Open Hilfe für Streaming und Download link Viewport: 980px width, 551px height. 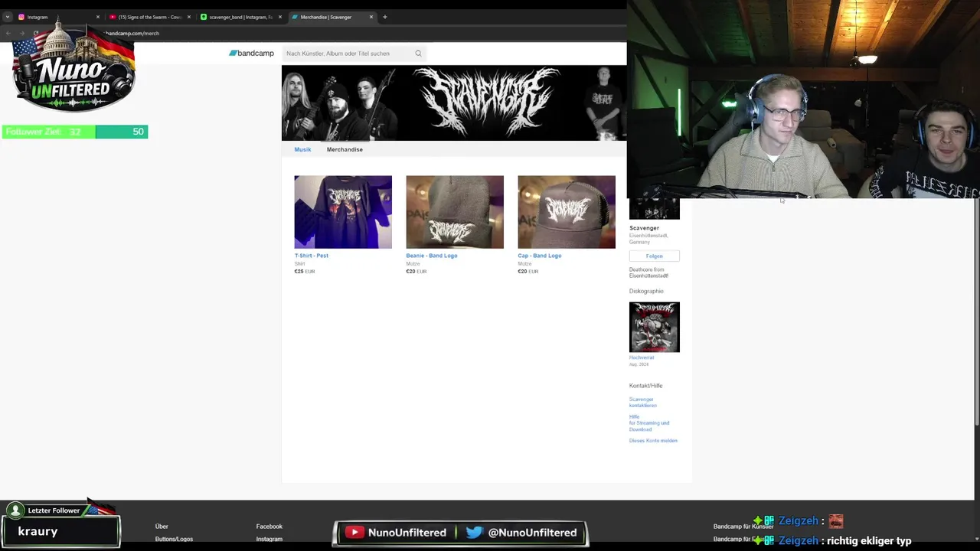[649, 423]
